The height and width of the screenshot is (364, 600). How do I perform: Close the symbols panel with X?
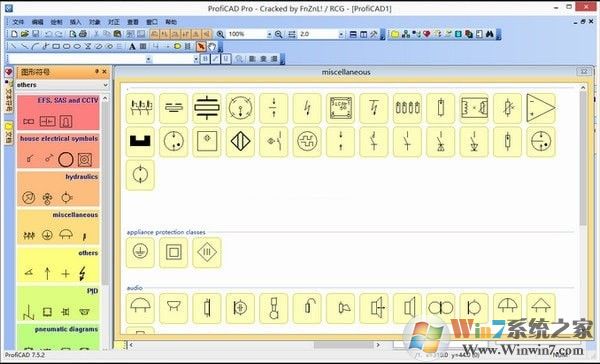(x=104, y=72)
